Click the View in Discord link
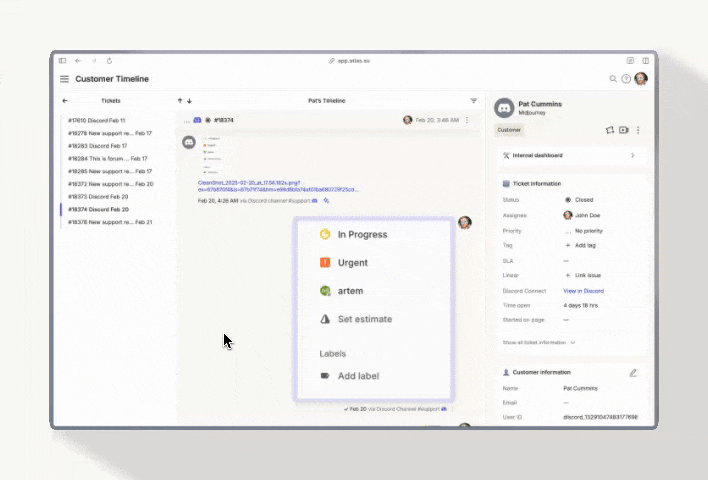708x480 pixels. click(x=583, y=291)
